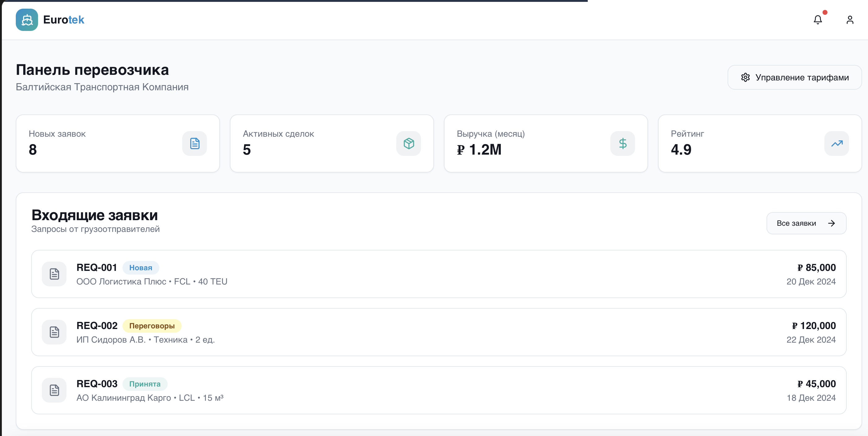Click the REQ-003 document icon
Viewport: 868px width, 436px height.
click(x=54, y=390)
